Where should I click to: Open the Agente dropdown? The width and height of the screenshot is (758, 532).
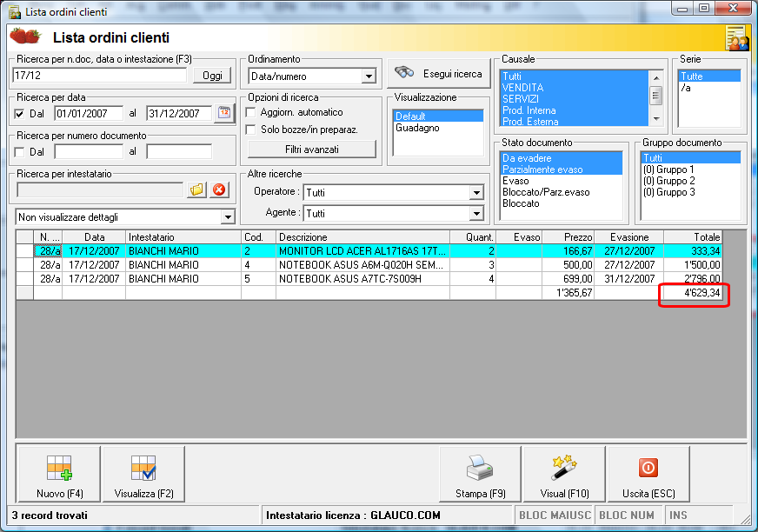(476, 213)
